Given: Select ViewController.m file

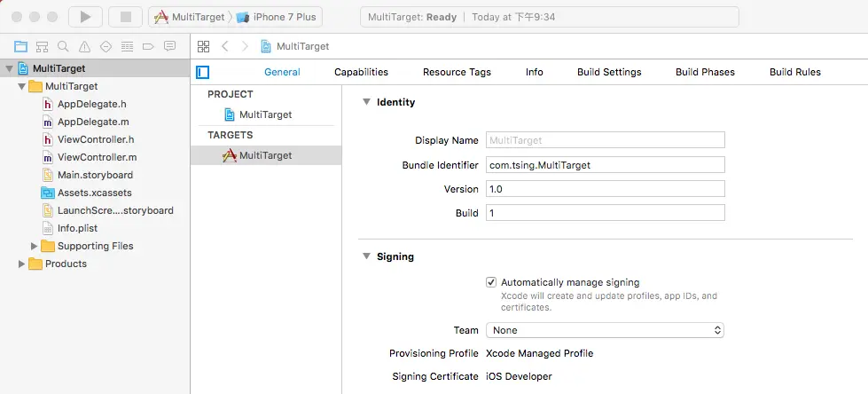Looking at the screenshot, I should tap(97, 157).
